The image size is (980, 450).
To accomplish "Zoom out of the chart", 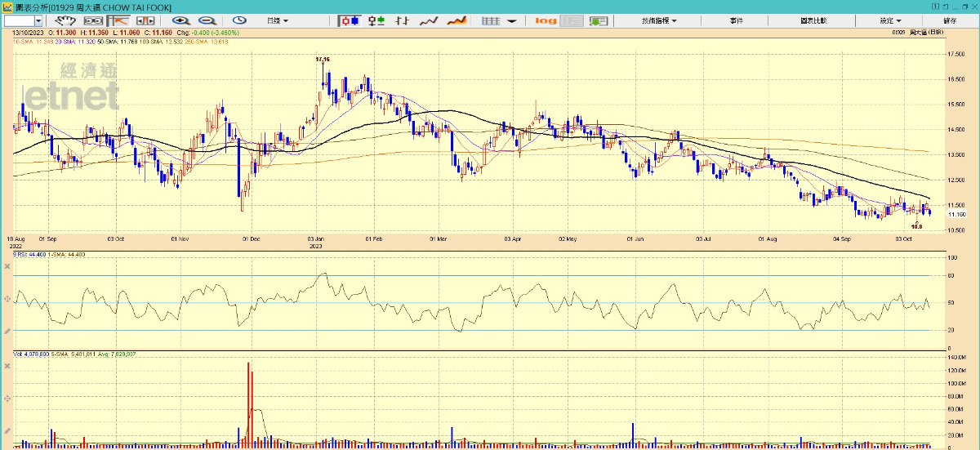I will click(207, 20).
